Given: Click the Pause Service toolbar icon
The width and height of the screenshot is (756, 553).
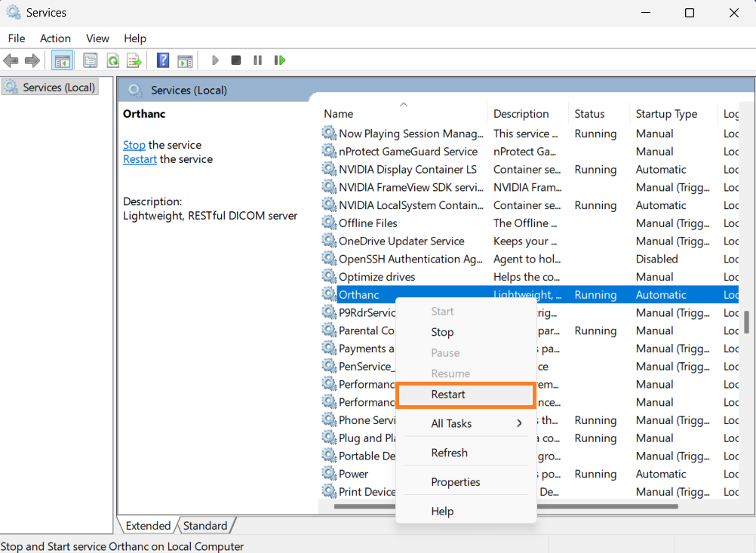Looking at the screenshot, I should 257,60.
